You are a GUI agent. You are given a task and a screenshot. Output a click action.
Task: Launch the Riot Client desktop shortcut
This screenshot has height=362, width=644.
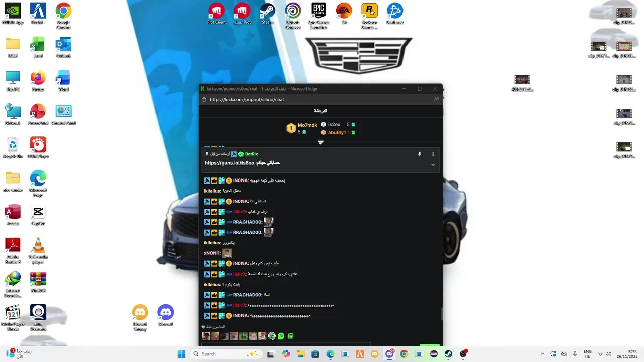(216, 14)
